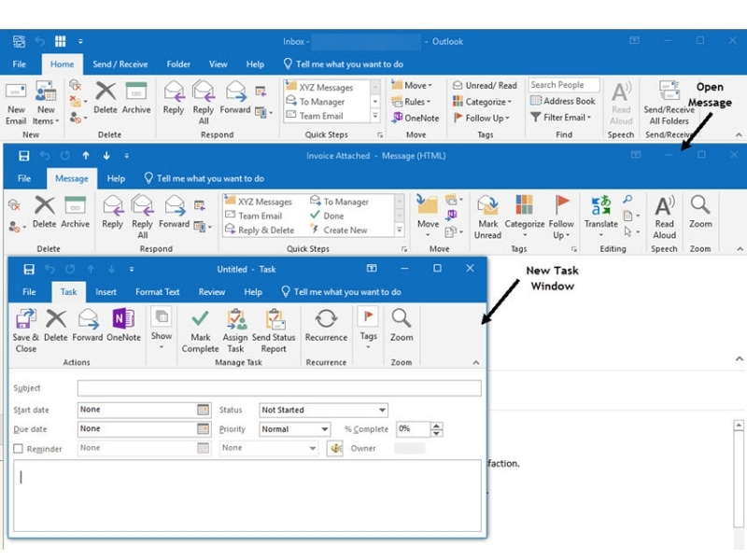Collapse the Task window ribbon
Viewport: 747px width, 560px height.
pyautogui.click(x=476, y=363)
